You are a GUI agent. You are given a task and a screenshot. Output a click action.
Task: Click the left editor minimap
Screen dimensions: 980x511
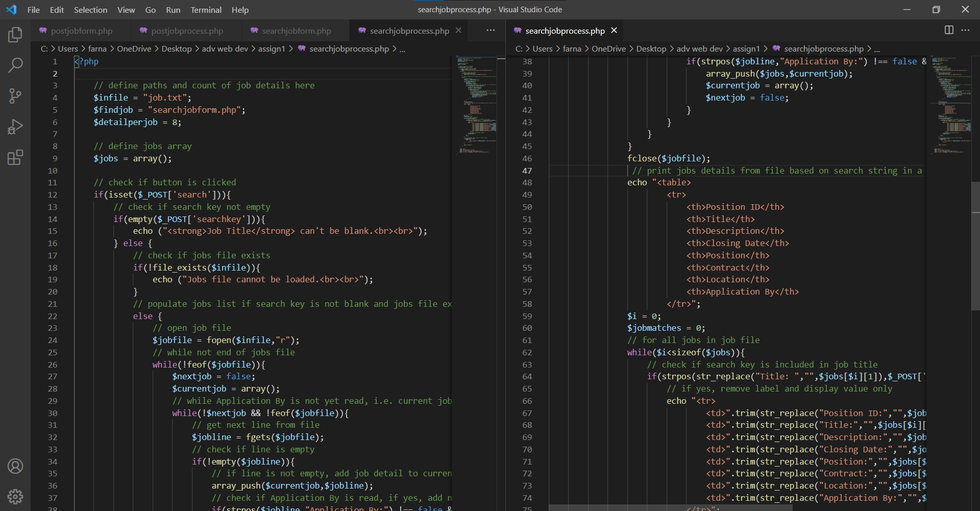coord(476,105)
